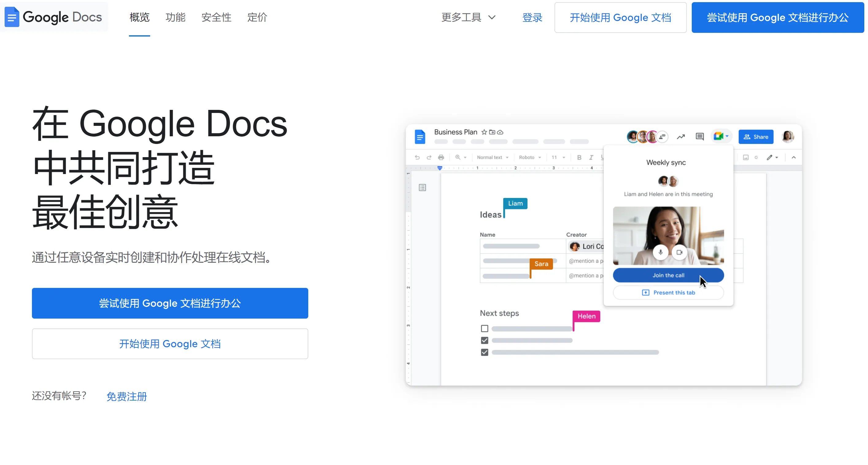The height and width of the screenshot is (465, 868).
Task: Click Join the call button
Action: pyautogui.click(x=668, y=275)
